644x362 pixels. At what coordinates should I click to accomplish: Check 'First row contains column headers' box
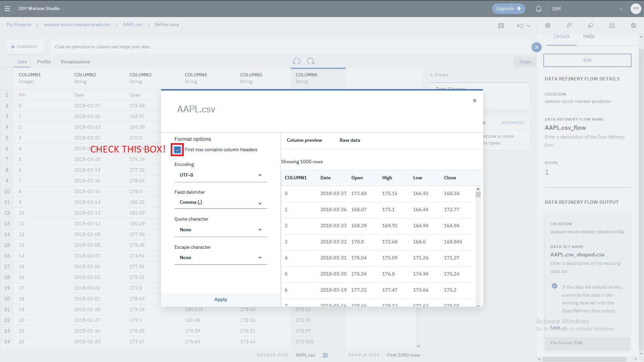[x=177, y=150]
